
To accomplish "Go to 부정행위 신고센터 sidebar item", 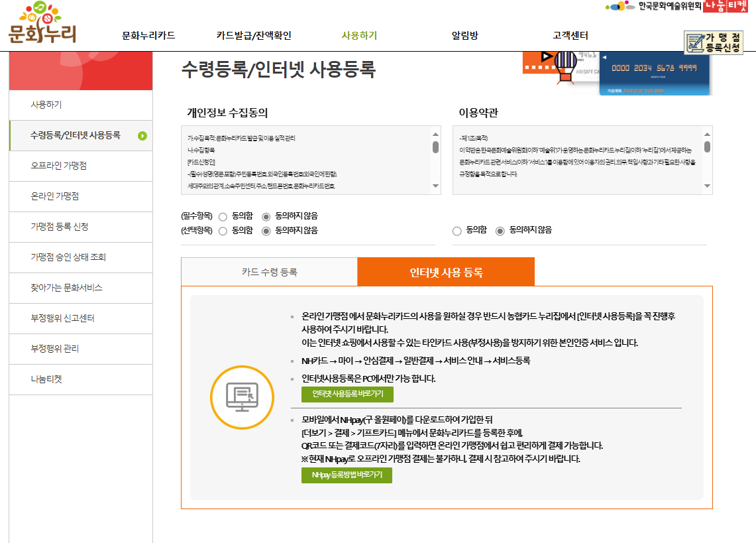I will click(63, 318).
